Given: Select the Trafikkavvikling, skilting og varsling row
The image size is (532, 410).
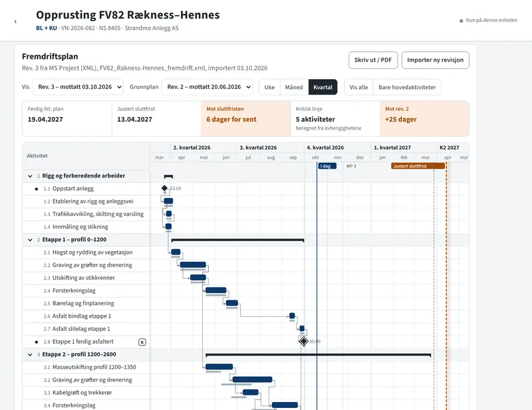Looking at the screenshot, I should [86, 215].
